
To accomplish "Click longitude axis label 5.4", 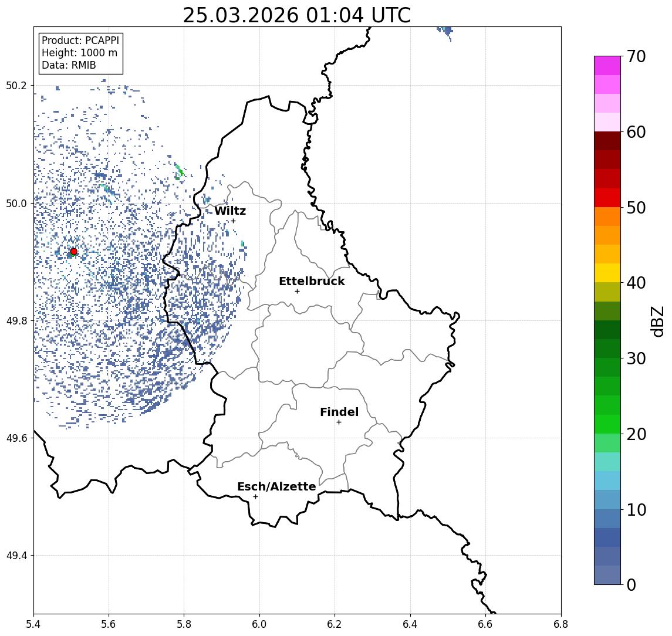I will tap(33, 624).
